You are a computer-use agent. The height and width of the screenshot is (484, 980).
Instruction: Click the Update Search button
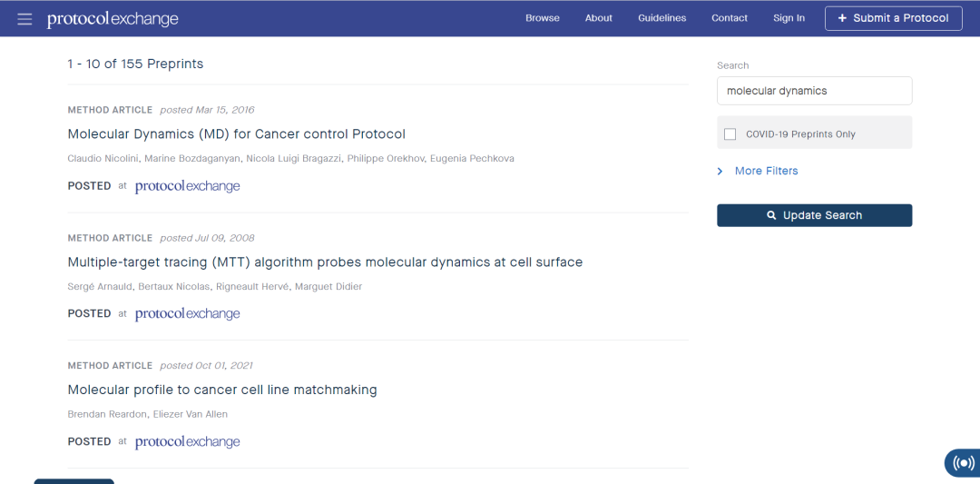pos(814,215)
